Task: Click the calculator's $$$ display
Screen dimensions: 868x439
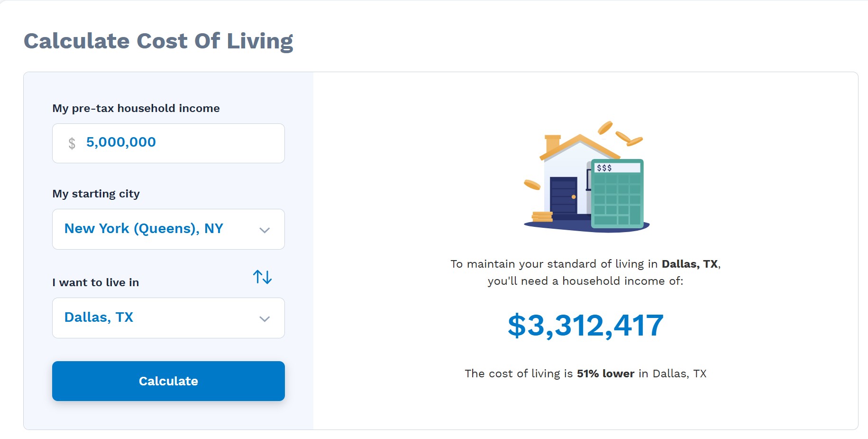Action: click(x=616, y=168)
